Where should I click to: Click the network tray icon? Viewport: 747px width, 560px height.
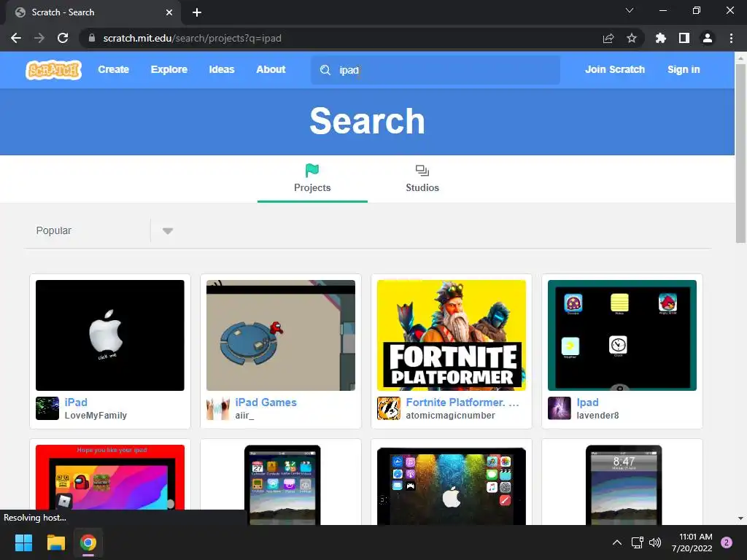[x=637, y=542]
